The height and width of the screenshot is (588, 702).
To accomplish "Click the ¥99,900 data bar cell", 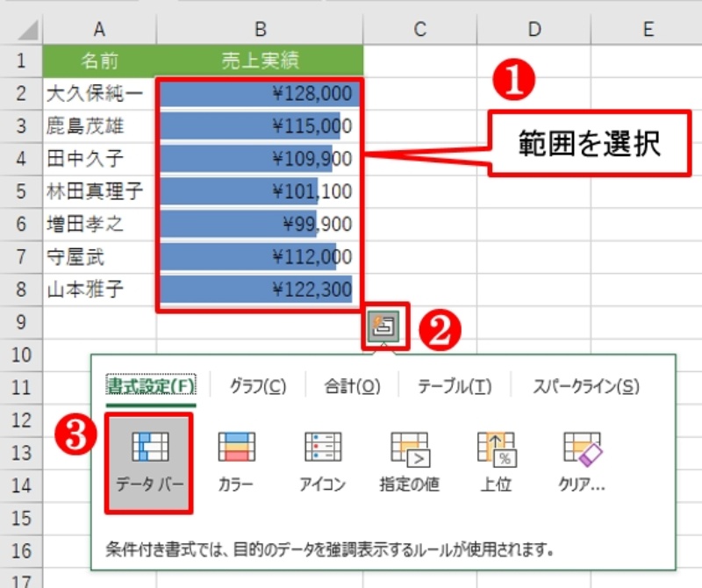I will click(x=259, y=225).
